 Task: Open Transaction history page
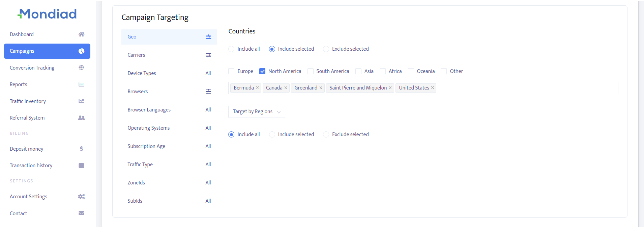pyautogui.click(x=31, y=166)
